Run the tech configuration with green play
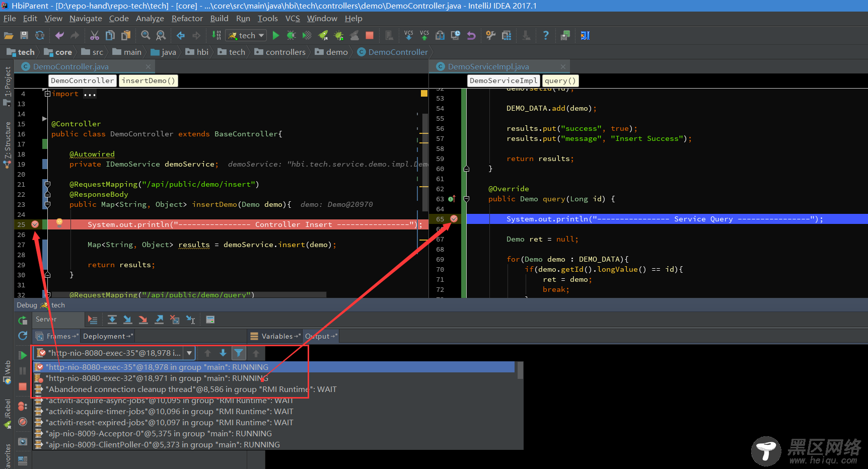 275,35
